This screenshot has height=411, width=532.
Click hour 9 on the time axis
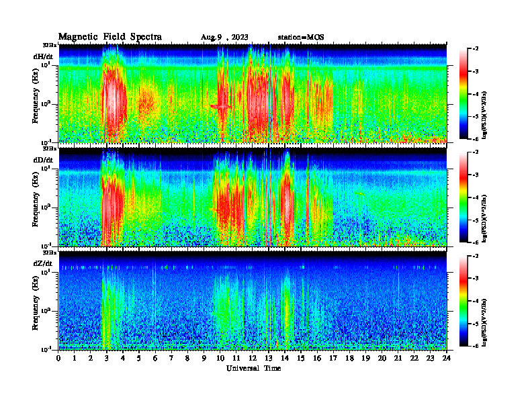[x=204, y=359]
